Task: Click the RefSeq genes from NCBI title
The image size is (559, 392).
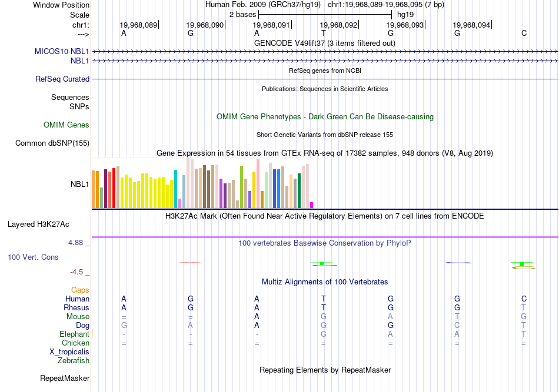Action: (325, 71)
